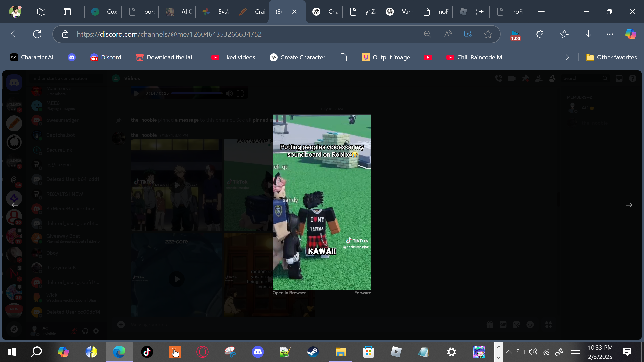Open Discord User Settings gear
This screenshot has height=362, width=644.
tap(96, 331)
